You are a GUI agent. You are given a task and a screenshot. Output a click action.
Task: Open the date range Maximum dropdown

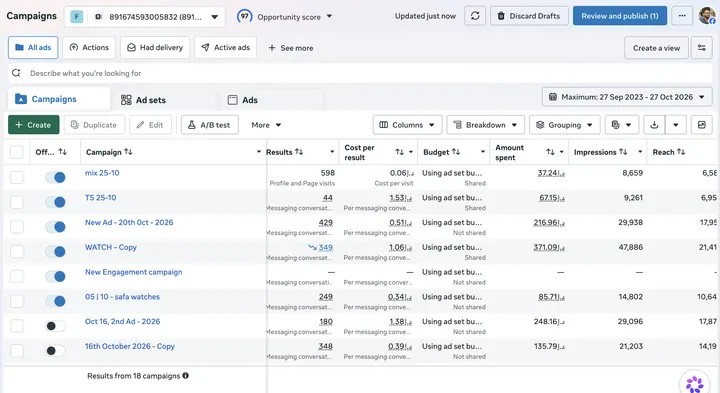click(x=627, y=97)
